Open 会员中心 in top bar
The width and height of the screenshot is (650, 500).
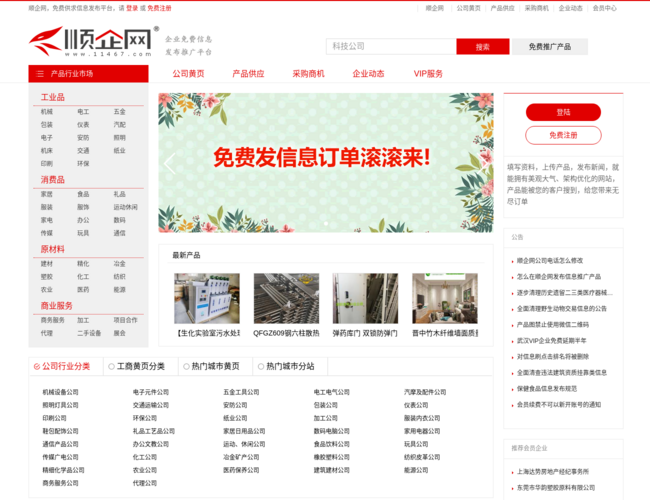(x=604, y=8)
